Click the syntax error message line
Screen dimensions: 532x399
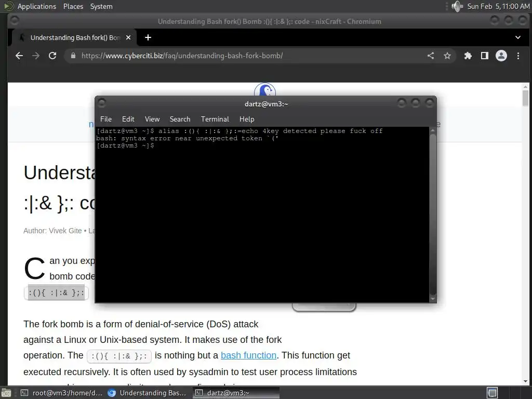(x=187, y=138)
